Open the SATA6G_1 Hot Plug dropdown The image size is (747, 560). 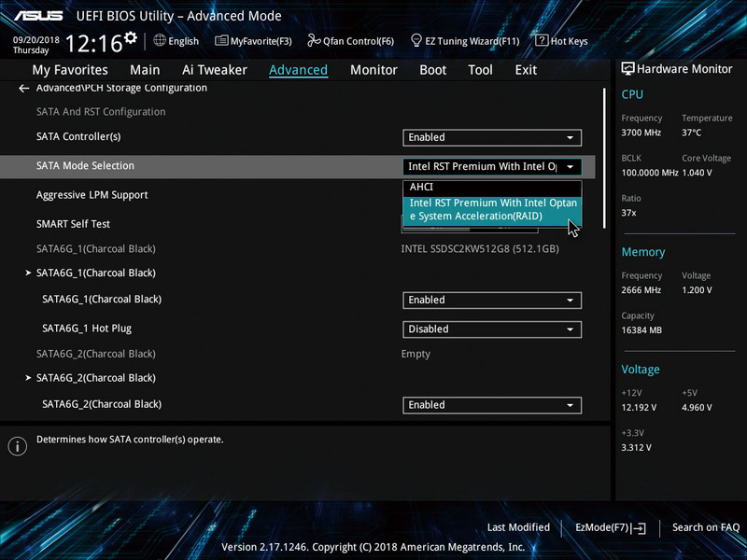click(x=492, y=329)
